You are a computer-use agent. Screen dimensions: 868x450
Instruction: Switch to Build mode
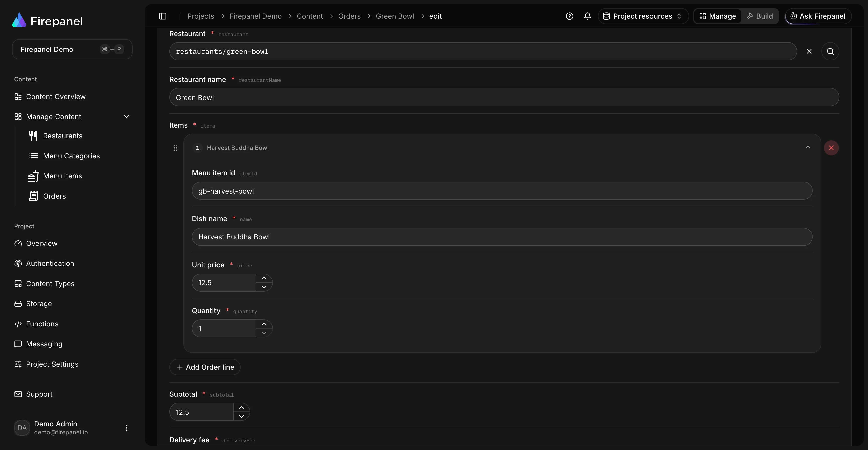click(x=760, y=16)
